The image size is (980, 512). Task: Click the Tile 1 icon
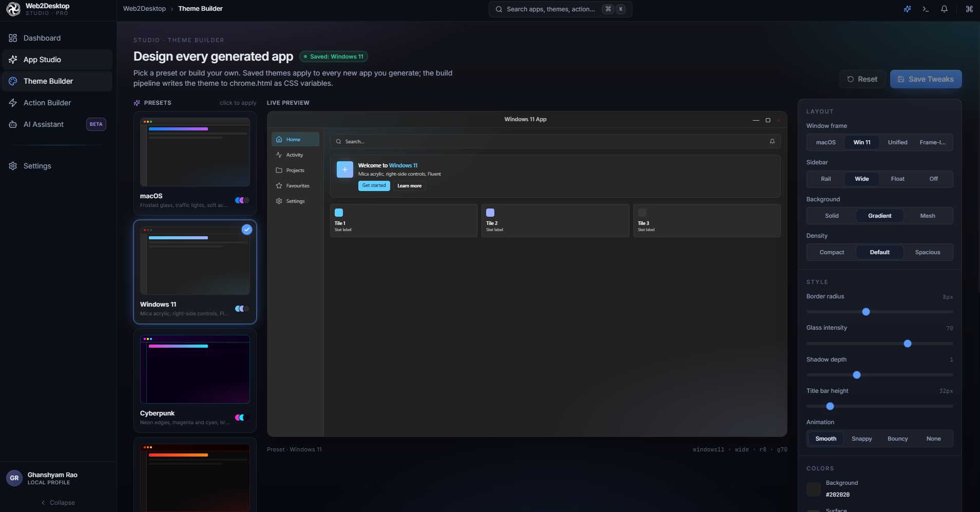point(339,213)
